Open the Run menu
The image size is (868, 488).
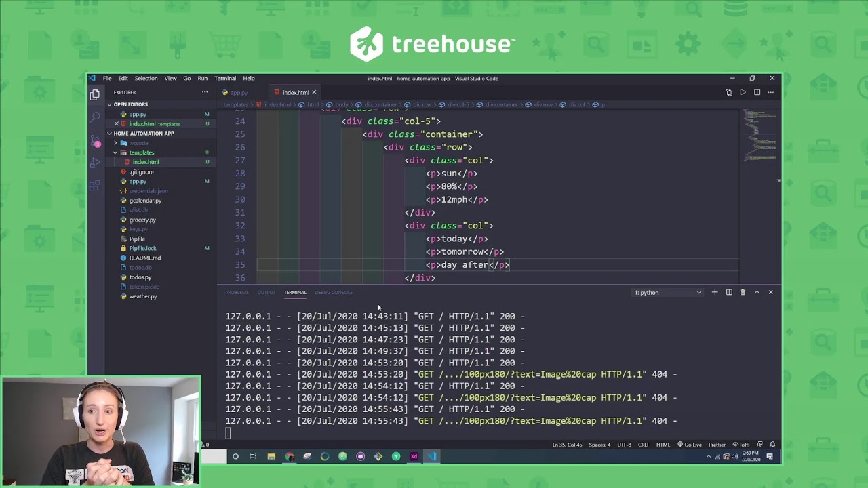pos(202,78)
